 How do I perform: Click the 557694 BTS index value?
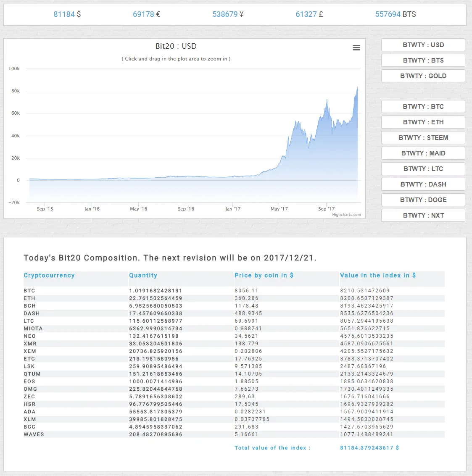[x=396, y=14]
